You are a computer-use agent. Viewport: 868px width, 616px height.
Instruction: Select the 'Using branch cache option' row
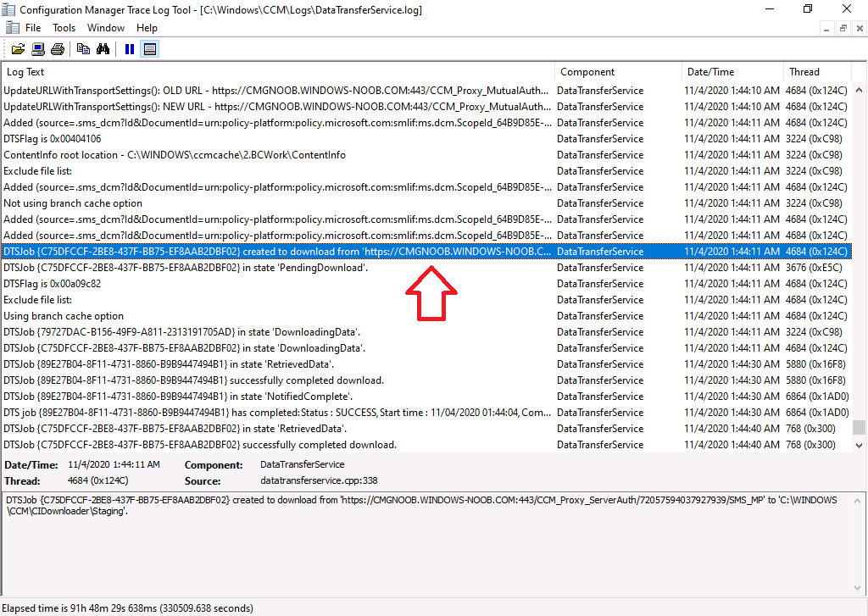tap(426, 316)
